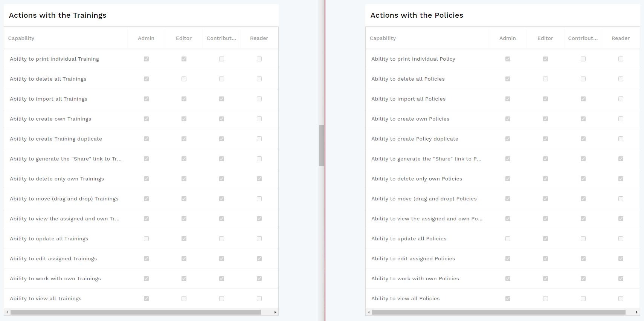Click right arrow of Policies table horizontal scrollbar
The height and width of the screenshot is (321, 644).
(x=637, y=312)
